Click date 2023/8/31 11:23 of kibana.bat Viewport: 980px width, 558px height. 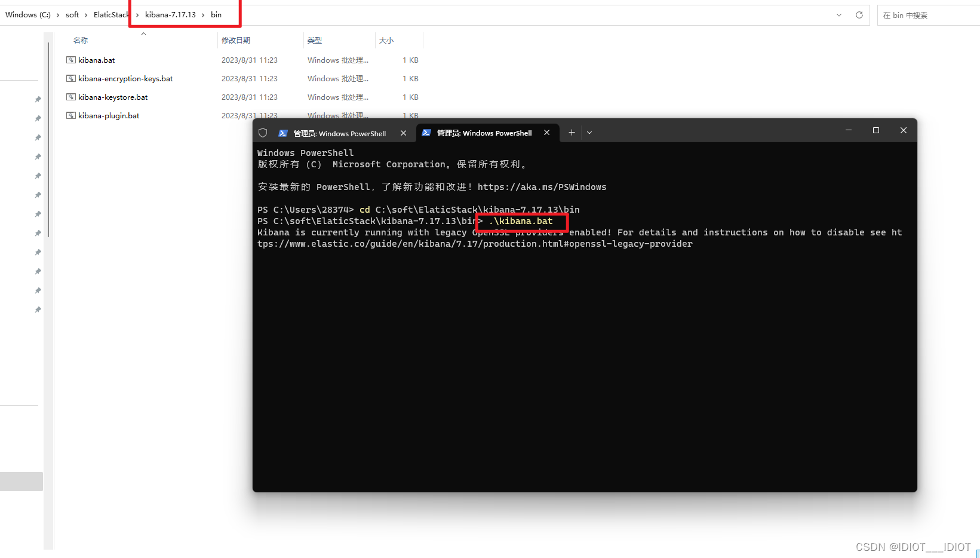pyautogui.click(x=250, y=60)
